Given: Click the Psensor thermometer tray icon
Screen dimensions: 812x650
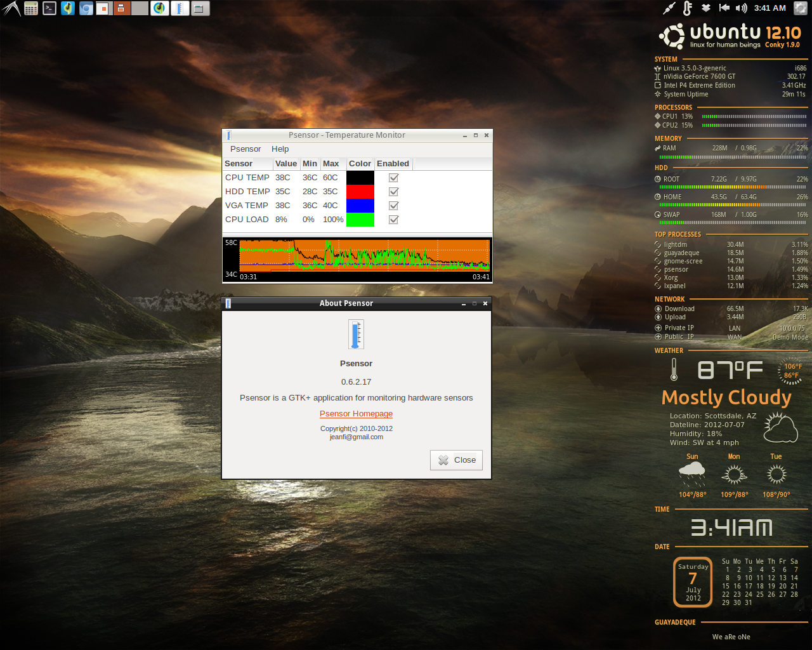Looking at the screenshot, I should (x=688, y=8).
